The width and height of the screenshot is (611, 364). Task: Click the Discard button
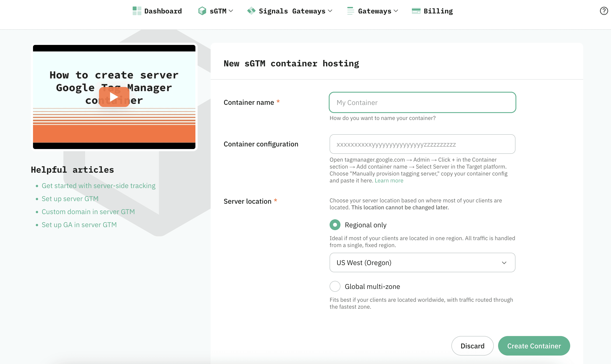click(x=472, y=346)
